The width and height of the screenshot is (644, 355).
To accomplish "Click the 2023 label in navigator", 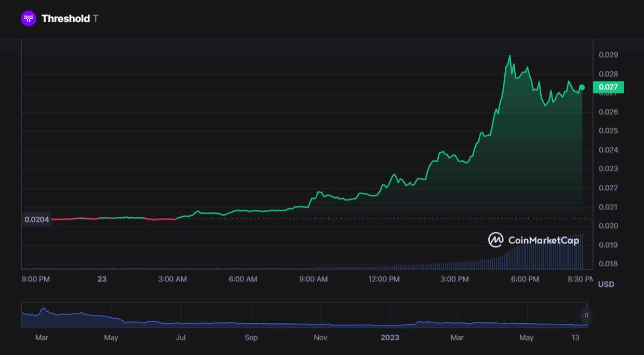I will (x=390, y=338).
